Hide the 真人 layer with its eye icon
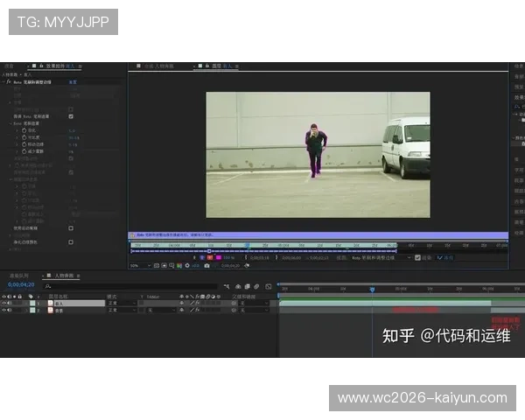Screen dimensions: 525x420 coord(4,303)
